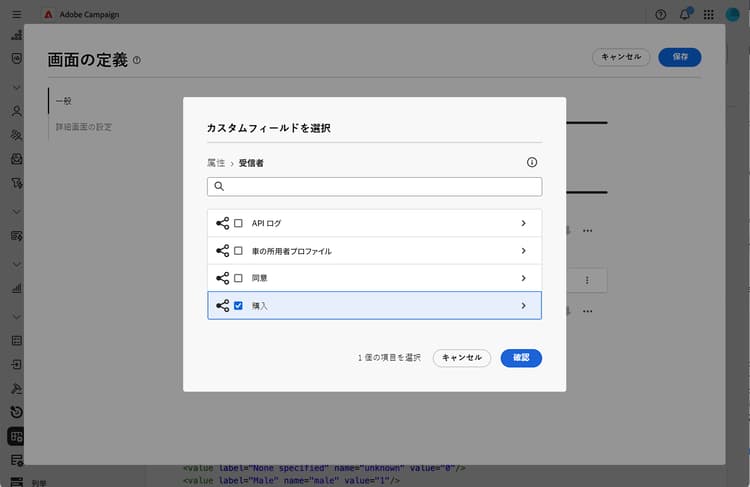Click the dialog キャンセル button
The width and height of the screenshot is (750, 487).
pyautogui.click(x=462, y=358)
